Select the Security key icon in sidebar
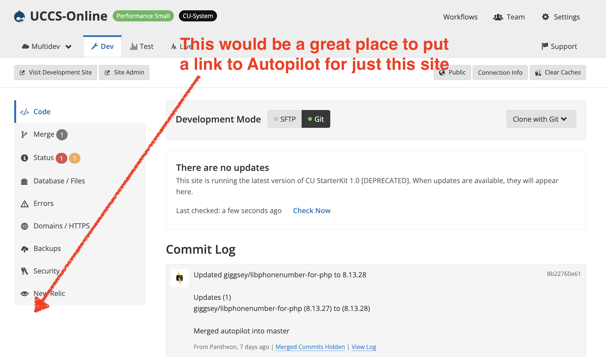 [x=24, y=271]
